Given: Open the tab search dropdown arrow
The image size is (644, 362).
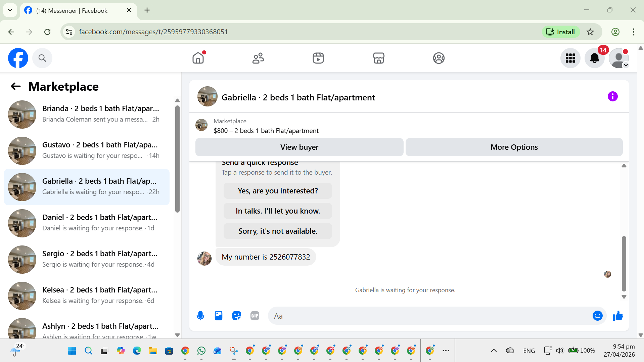Looking at the screenshot, I should (x=10, y=10).
